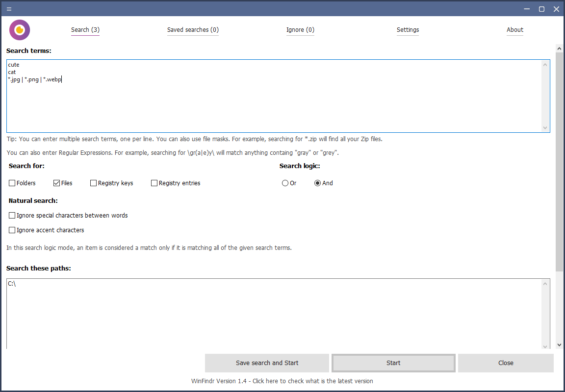This screenshot has height=392, width=565.
Task: Click the up arrow of the Search paths scrollbar
Action: pos(545,284)
